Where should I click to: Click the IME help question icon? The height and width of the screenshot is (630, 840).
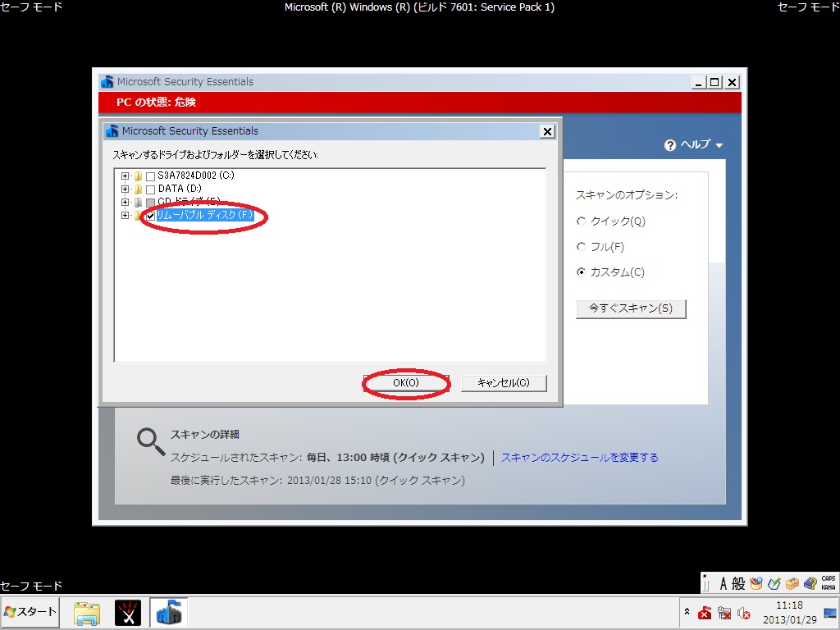click(x=810, y=583)
